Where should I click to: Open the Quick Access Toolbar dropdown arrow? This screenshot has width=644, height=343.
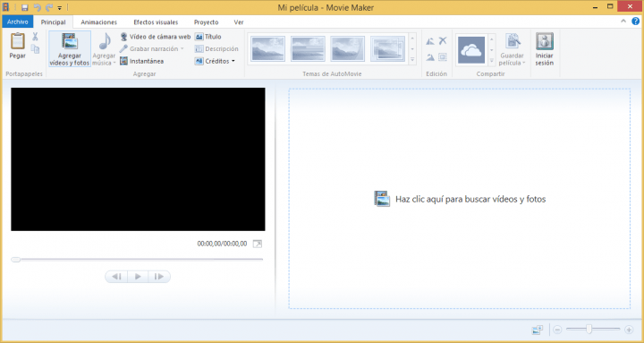pos(60,8)
